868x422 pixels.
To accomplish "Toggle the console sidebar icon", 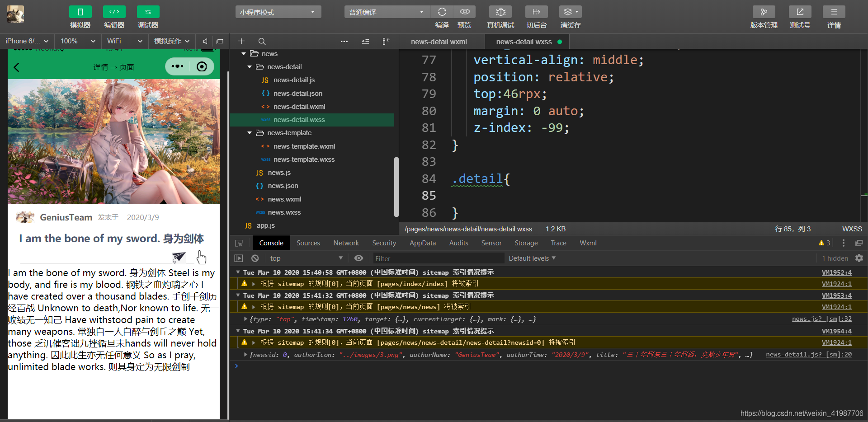I will tap(239, 258).
